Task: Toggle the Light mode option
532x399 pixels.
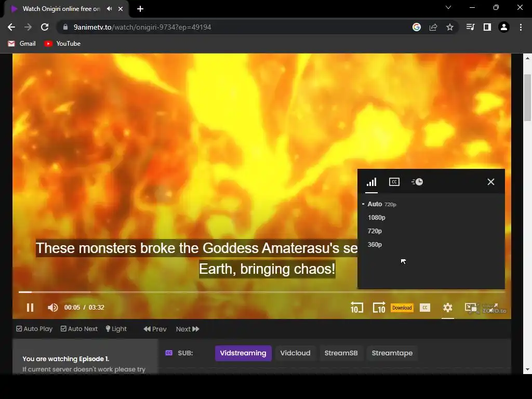Action: [x=116, y=329]
